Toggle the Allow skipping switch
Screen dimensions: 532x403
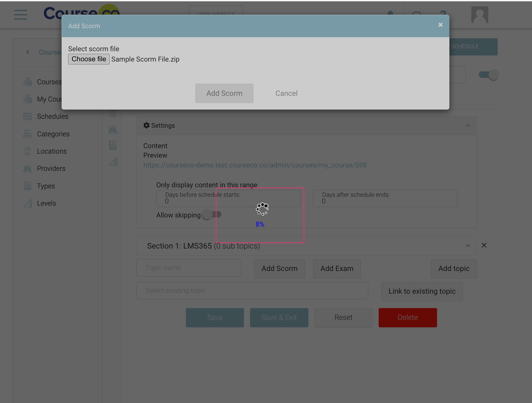pyautogui.click(x=211, y=215)
